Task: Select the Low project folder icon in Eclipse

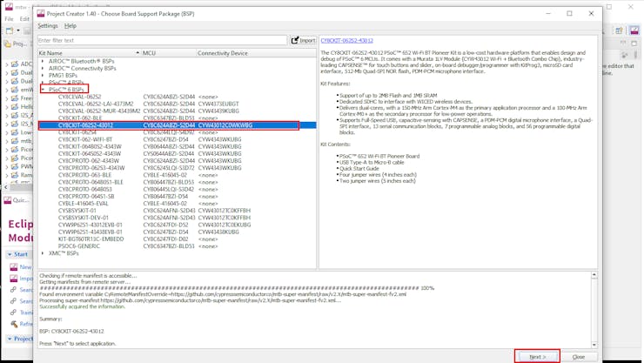Action: pyautogui.click(x=15, y=132)
